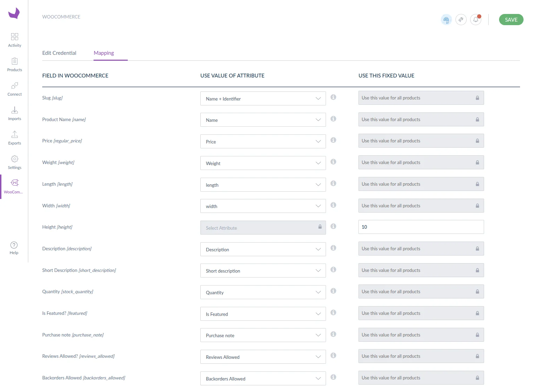This screenshot has width=534, height=392.
Task: Open notifications via the bell icon
Action: click(475, 20)
